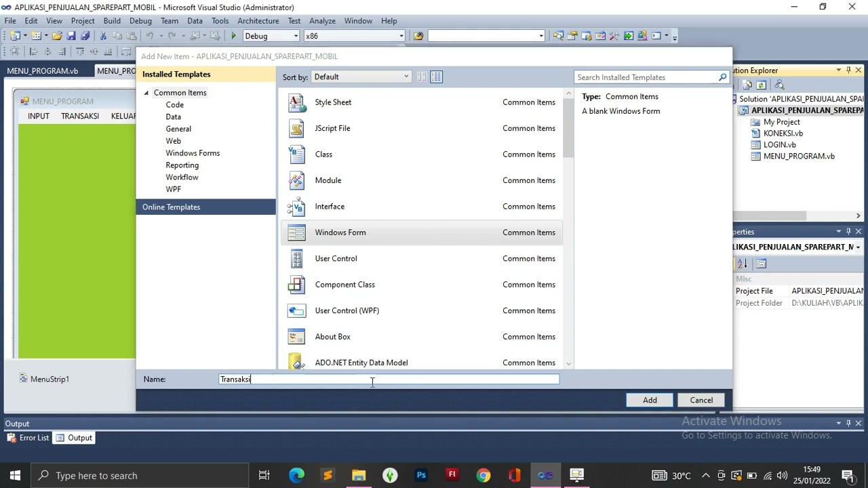The height and width of the screenshot is (488, 868).
Task: Click the Property Pages icon in Properties
Action: click(x=761, y=264)
